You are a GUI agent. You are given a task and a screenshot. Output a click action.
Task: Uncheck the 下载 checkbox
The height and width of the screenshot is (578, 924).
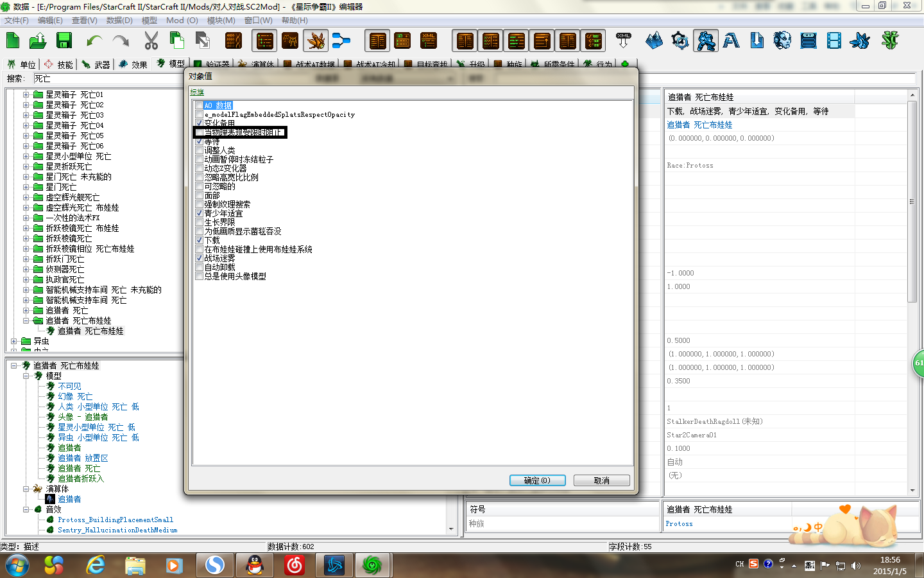(199, 240)
